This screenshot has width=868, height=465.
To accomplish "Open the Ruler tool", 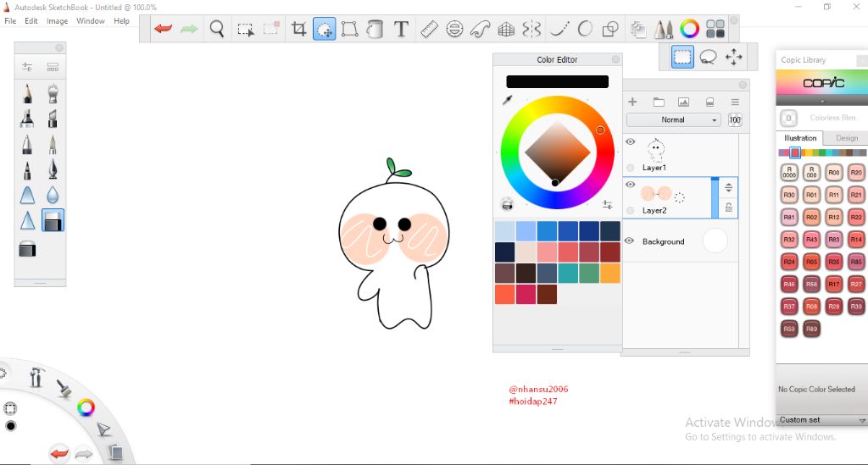I will [429, 29].
